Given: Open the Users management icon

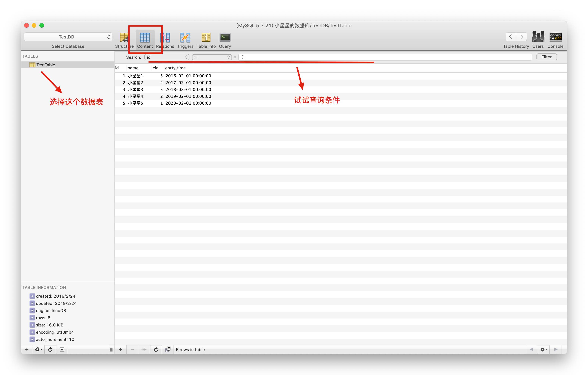Looking at the screenshot, I should pyautogui.click(x=538, y=40).
